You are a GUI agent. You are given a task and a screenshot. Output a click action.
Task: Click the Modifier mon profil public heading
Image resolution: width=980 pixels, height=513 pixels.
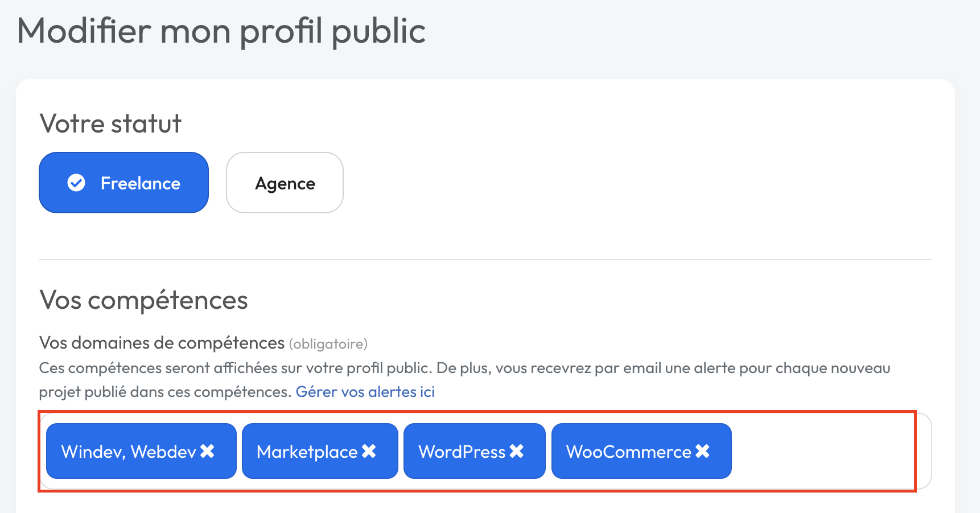click(221, 31)
